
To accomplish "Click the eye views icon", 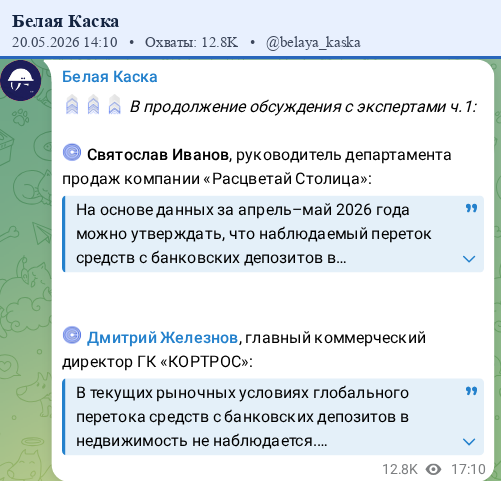I will (433, 469).
